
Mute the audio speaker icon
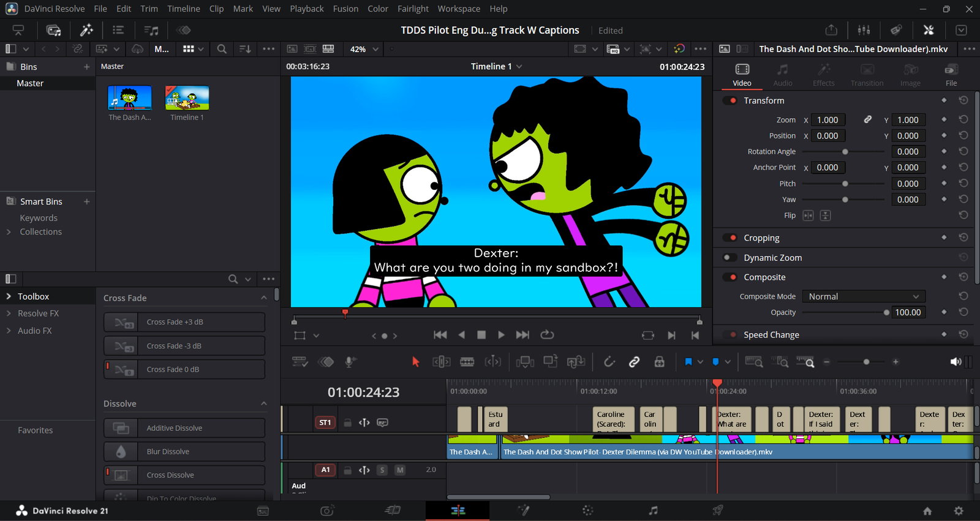point(956,362)
